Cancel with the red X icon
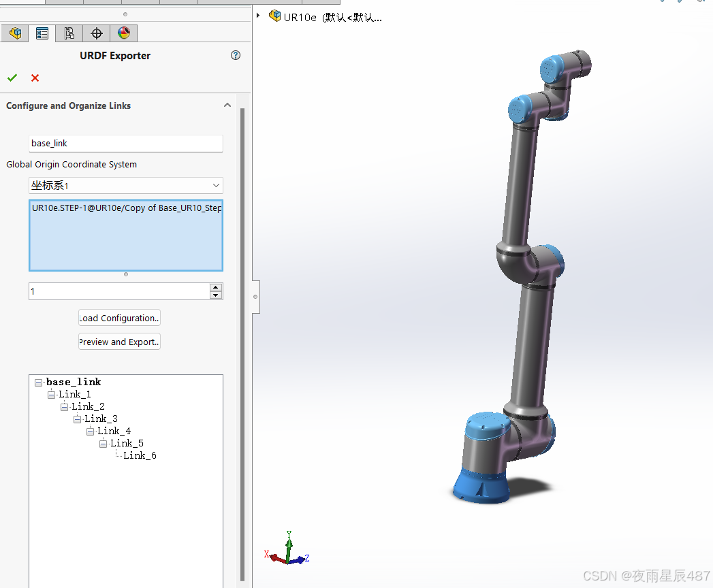The image size is (713, 588). (x=35, y=78)
